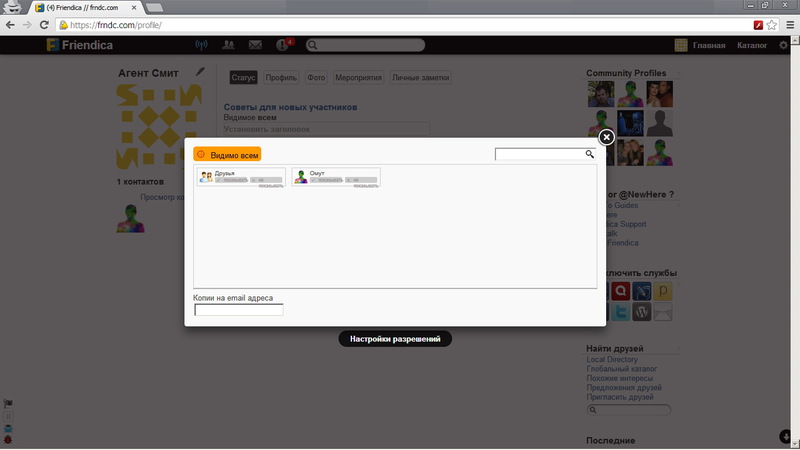
Task: Open the settings gear in navbar
Action: (783, 45)
